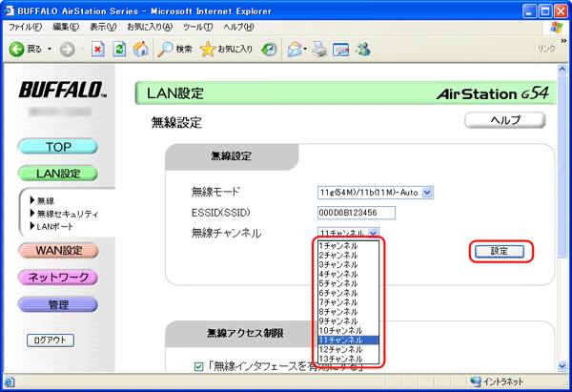This screenshot has width=572, height=392.
Task: Select 12チャンネル from the list
Action: (x=348, y=350)
